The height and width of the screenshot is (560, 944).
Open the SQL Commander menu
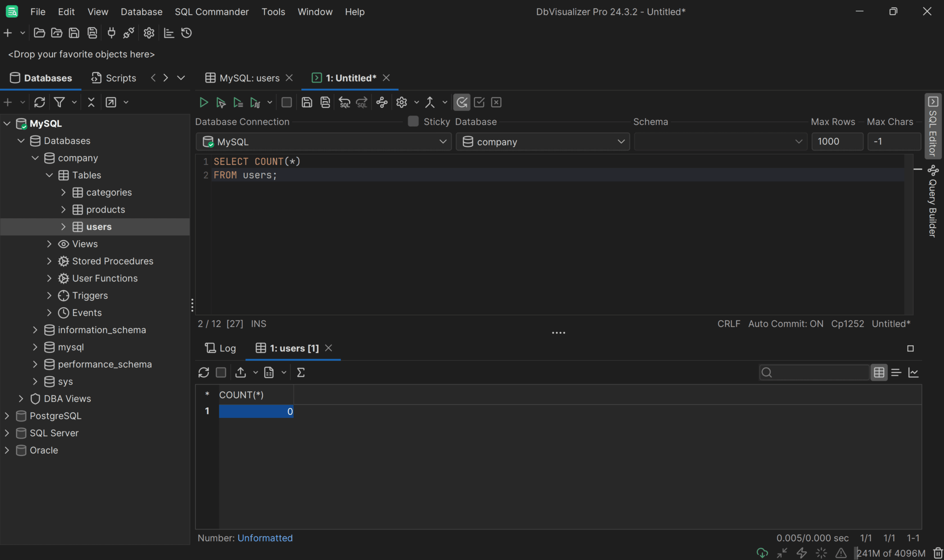pos(212,12)
